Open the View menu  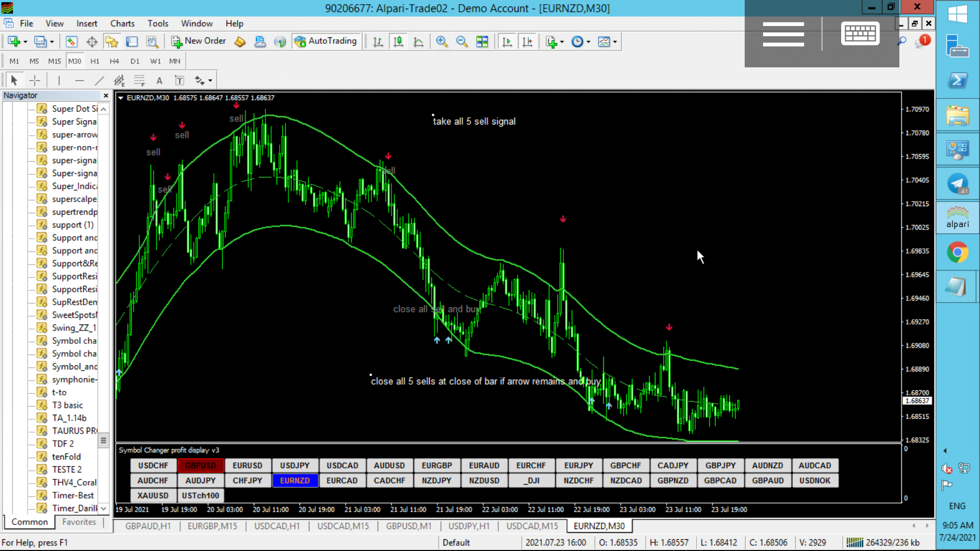(55, 23)
